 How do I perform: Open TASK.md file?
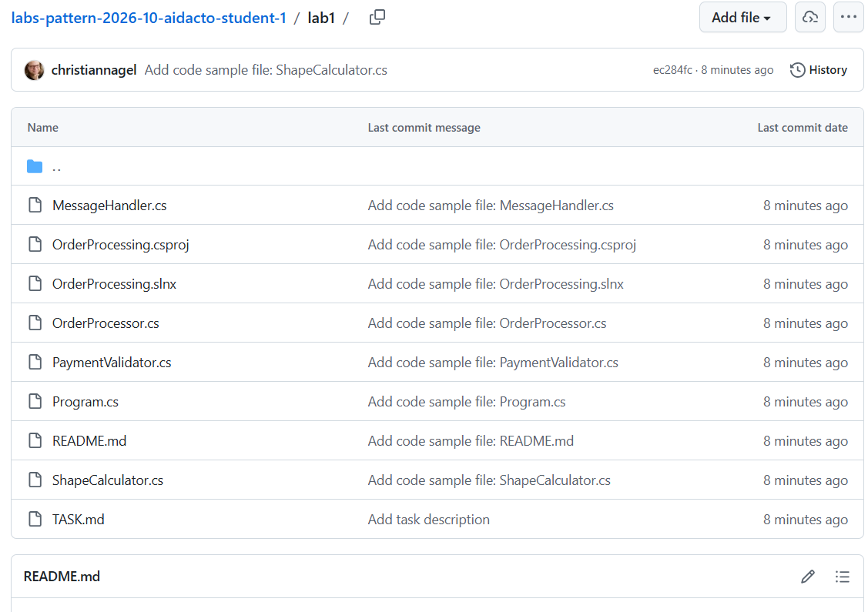click(78, 520)
